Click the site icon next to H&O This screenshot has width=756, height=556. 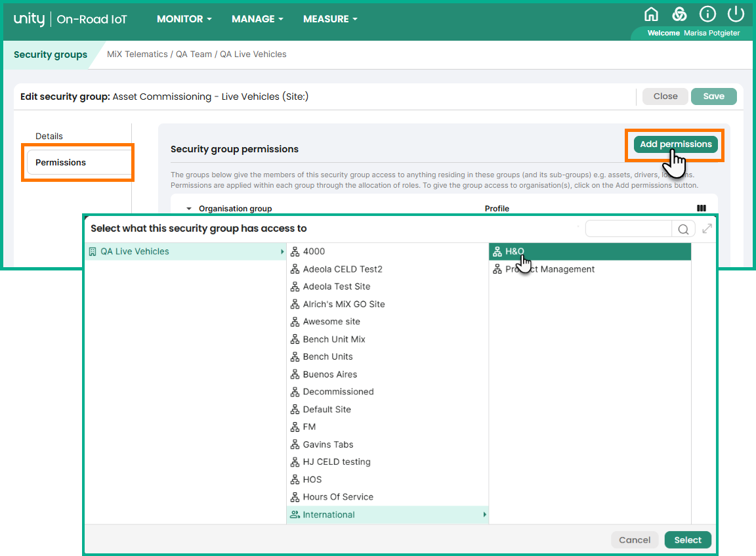(497, 251)
